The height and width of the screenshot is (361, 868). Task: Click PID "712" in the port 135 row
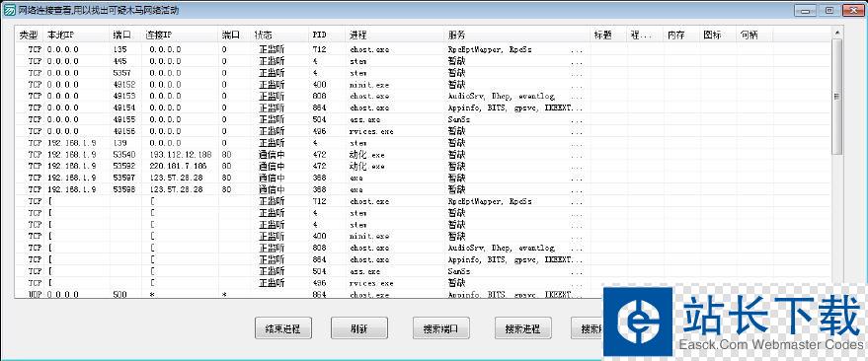pos(319,49)
